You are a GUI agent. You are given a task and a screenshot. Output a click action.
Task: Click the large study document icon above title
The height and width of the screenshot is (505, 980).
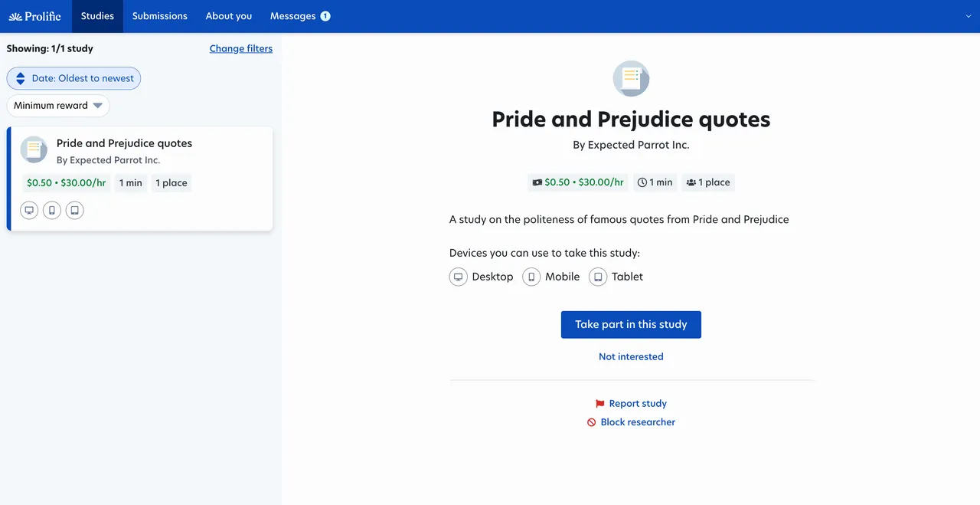tap(631, 78)
